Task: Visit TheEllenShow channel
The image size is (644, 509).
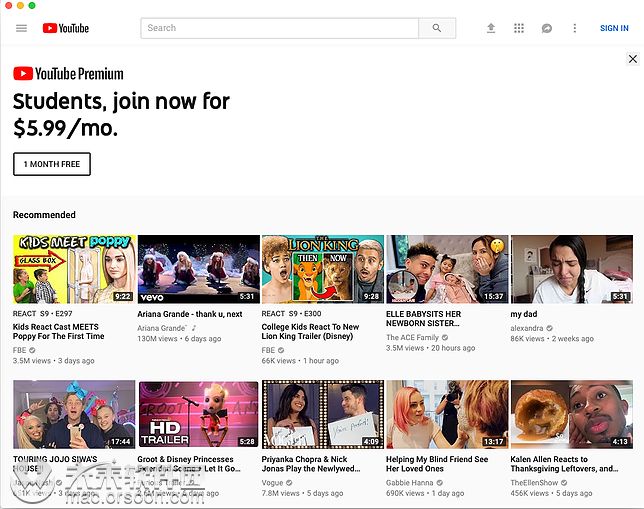Action: [534, 482]
